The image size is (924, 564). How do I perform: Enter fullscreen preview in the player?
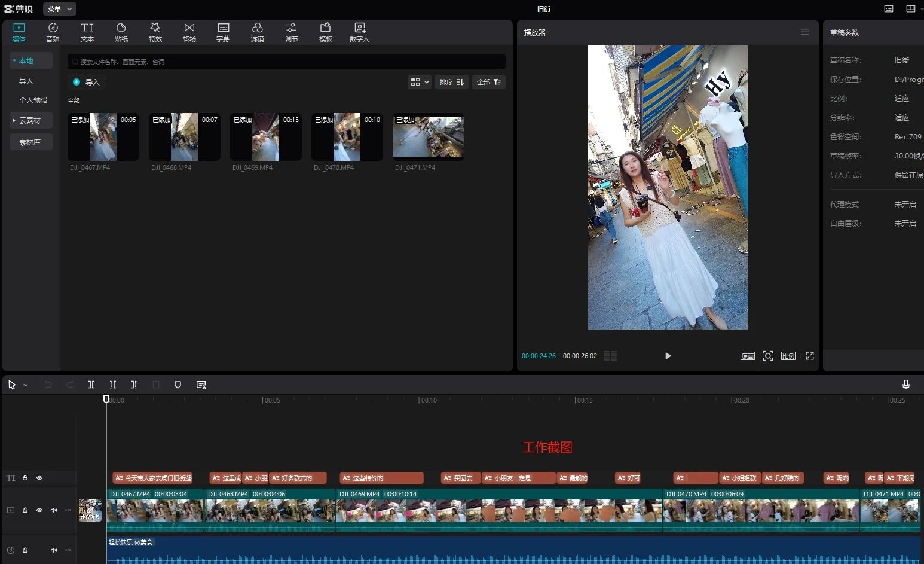810,356
